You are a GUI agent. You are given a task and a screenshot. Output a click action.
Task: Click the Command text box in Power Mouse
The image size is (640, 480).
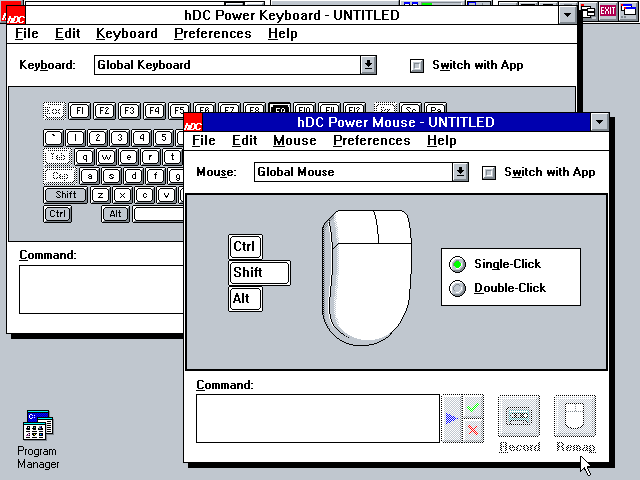click(318, 418)
